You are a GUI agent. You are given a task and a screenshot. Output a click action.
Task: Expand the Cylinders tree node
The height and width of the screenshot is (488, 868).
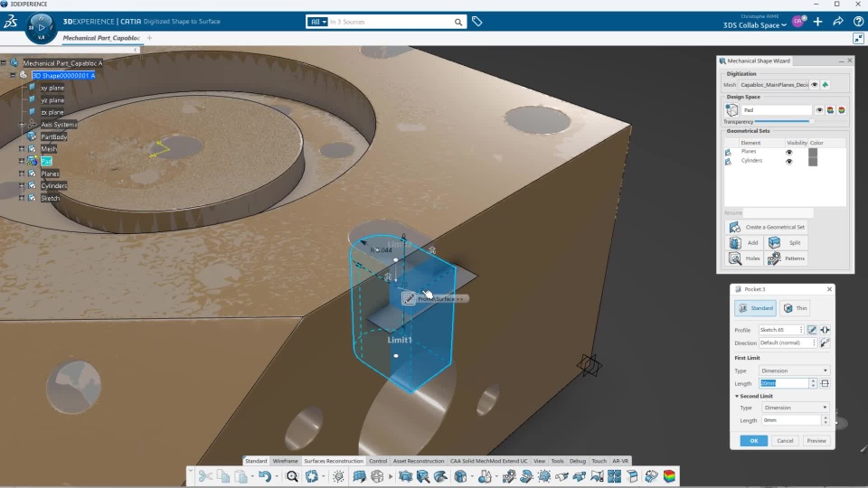pyautogui.click(x=22, y=185)
